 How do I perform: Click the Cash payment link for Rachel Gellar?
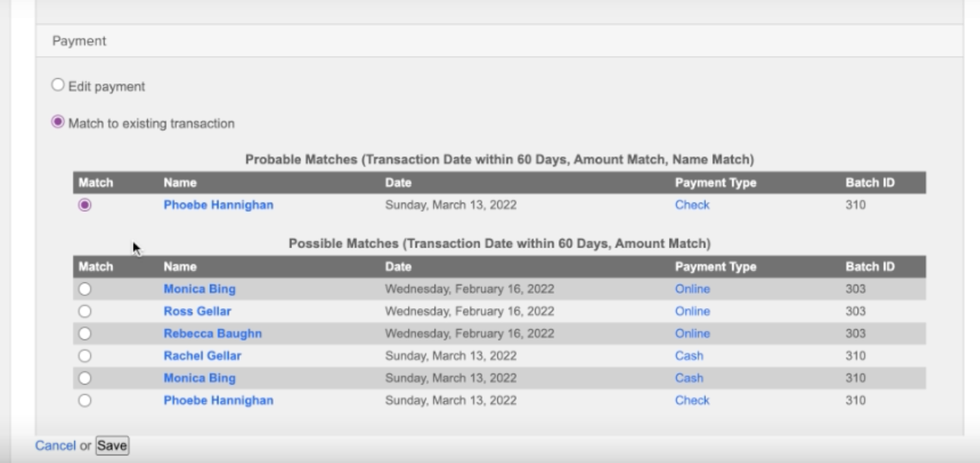(689, 356)
